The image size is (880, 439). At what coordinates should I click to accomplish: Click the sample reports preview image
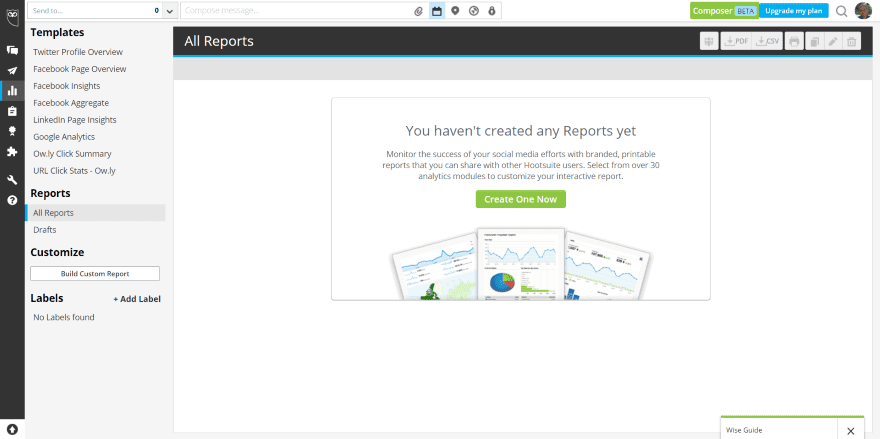click(520, 262)
